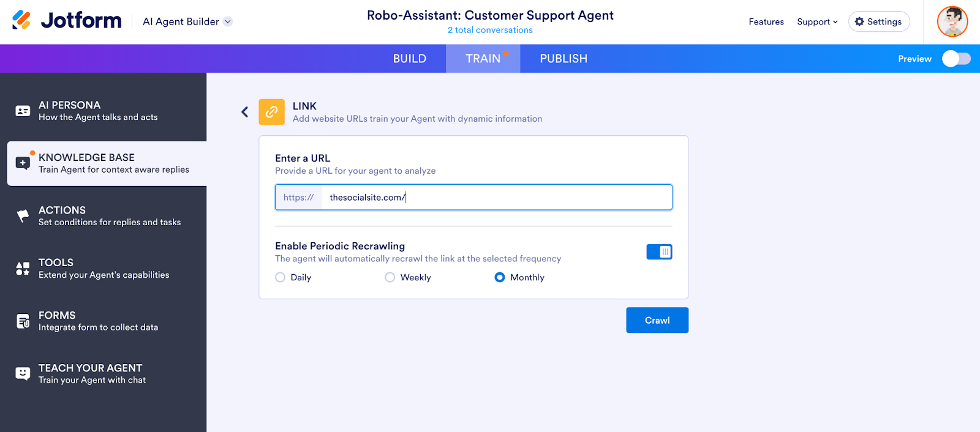Click the Actions flag icon
Viewport: 980px width, 432px height.
23,216
